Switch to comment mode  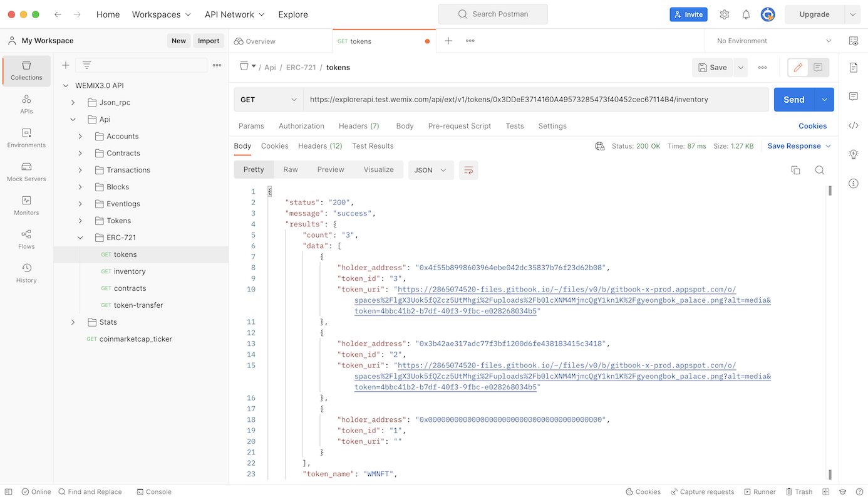click(x=818, y=68)
